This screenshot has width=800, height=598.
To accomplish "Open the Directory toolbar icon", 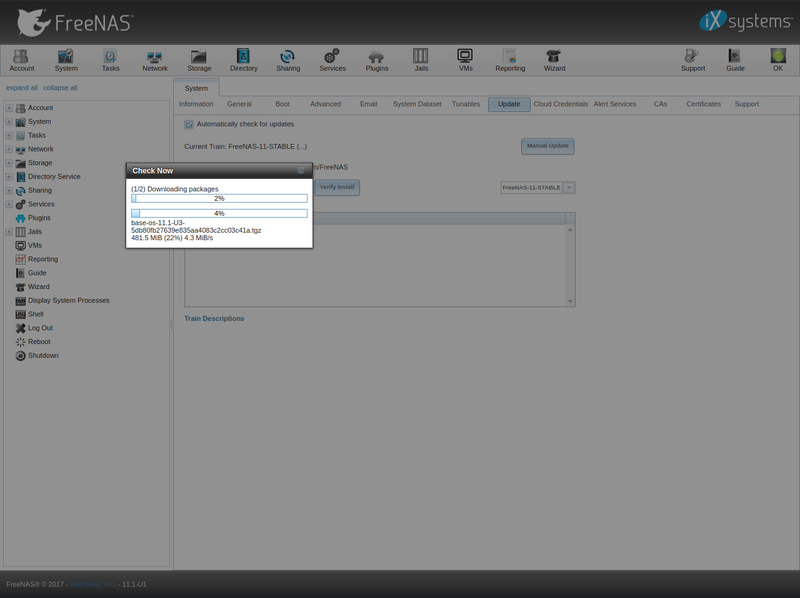I will pyautogui.click(x=243, y=60).
